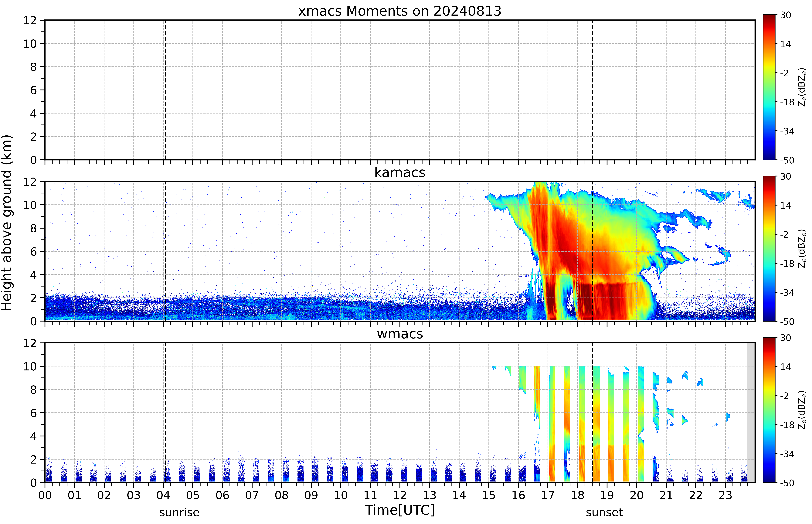Click the '6' height tick of the kamacs panel
The image size is (812, 524).
(x=33, y=251)
